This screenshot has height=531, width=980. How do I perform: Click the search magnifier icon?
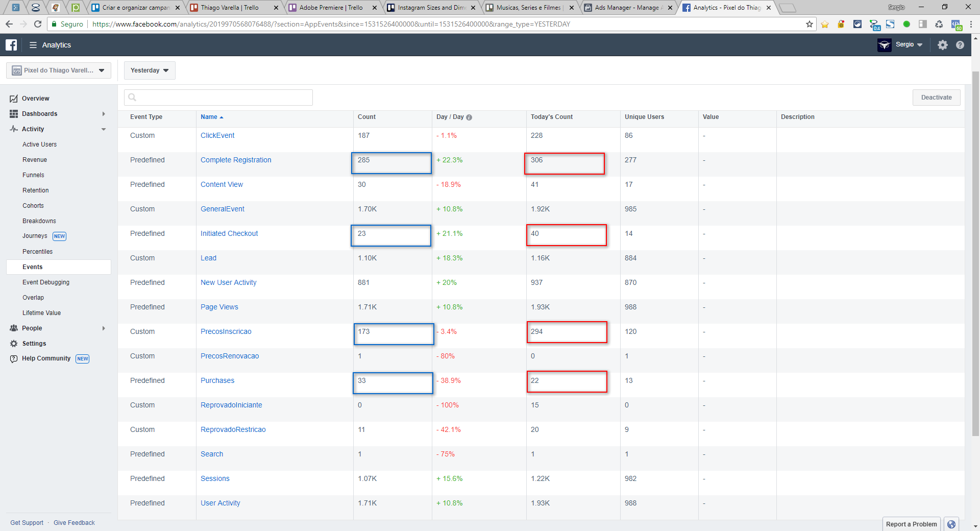tap(132, 98)
